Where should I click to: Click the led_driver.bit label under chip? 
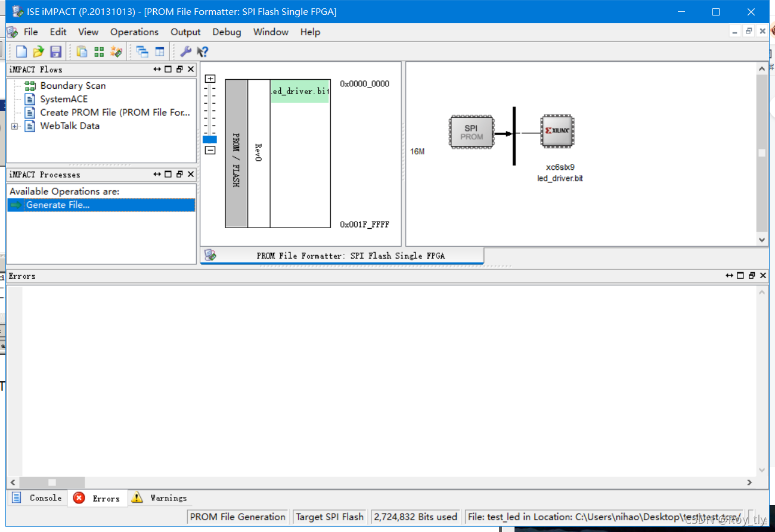(x=560, y=179)
